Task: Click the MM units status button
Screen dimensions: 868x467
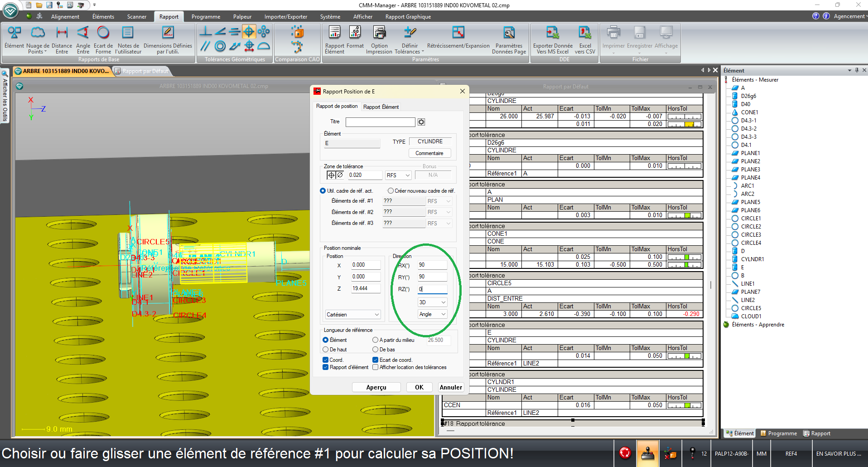Action: tap(762, 453)
